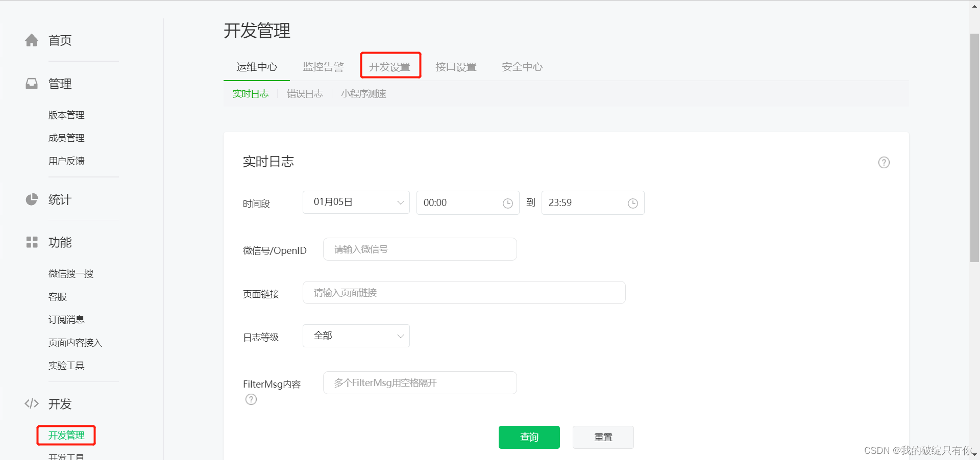
Task: Click the green 查询 button
Action: (529, 437)
